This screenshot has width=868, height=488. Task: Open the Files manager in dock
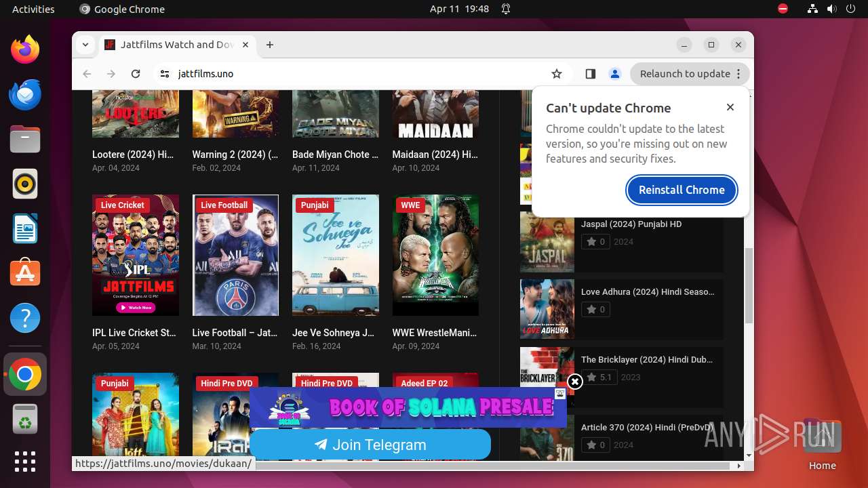pos(25,139)
